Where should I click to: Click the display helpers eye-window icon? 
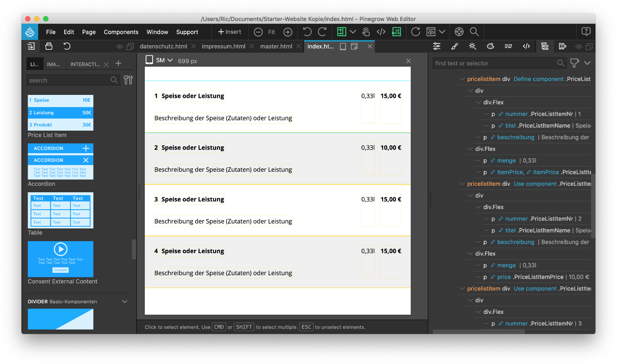pos(431,32)
